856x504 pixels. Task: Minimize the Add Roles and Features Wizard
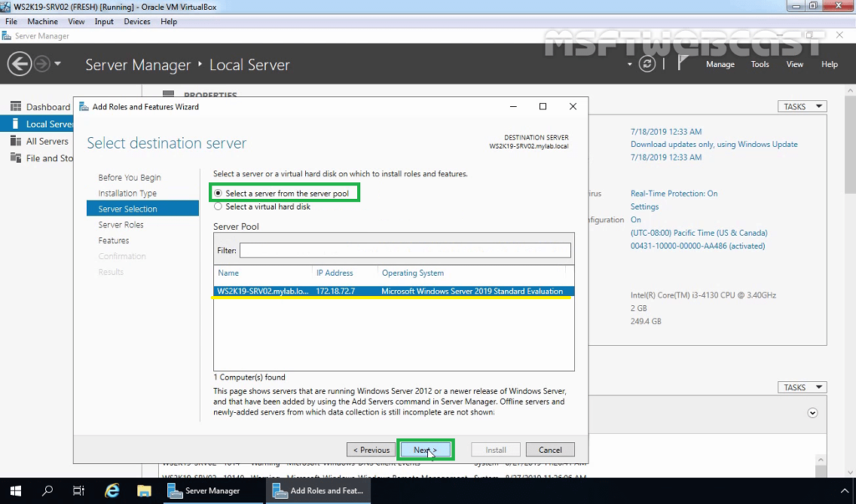(x=513, y=106)
